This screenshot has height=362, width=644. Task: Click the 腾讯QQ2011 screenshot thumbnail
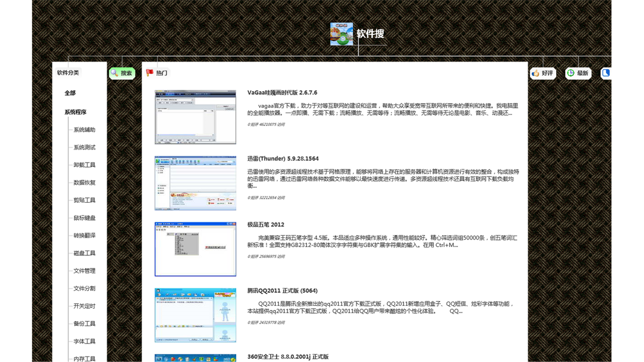coord(195,316)
